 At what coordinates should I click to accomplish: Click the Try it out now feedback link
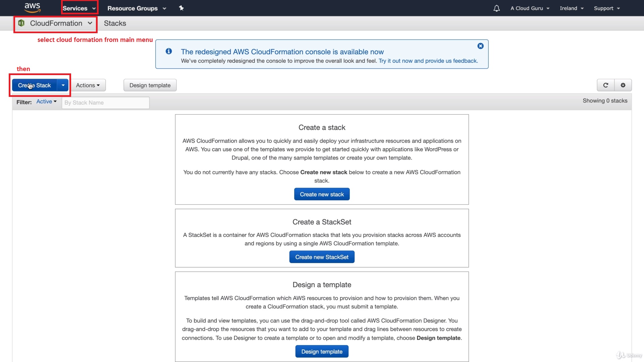click(428, 61)
